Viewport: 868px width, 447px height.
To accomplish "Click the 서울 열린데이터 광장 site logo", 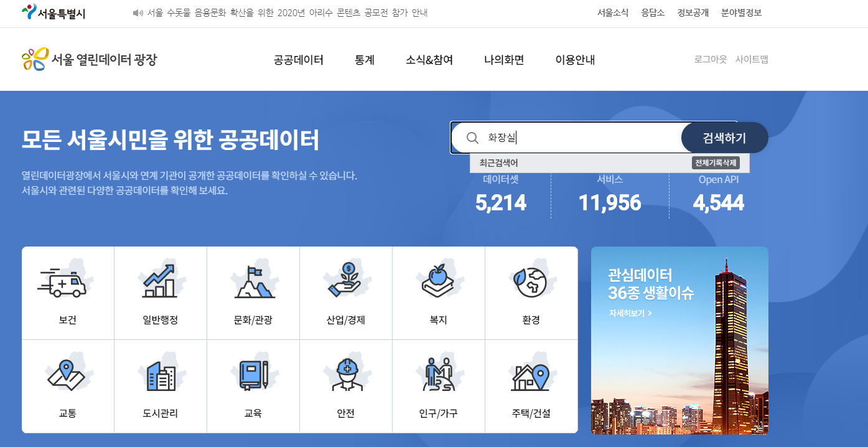I will [x=90, y=60].
